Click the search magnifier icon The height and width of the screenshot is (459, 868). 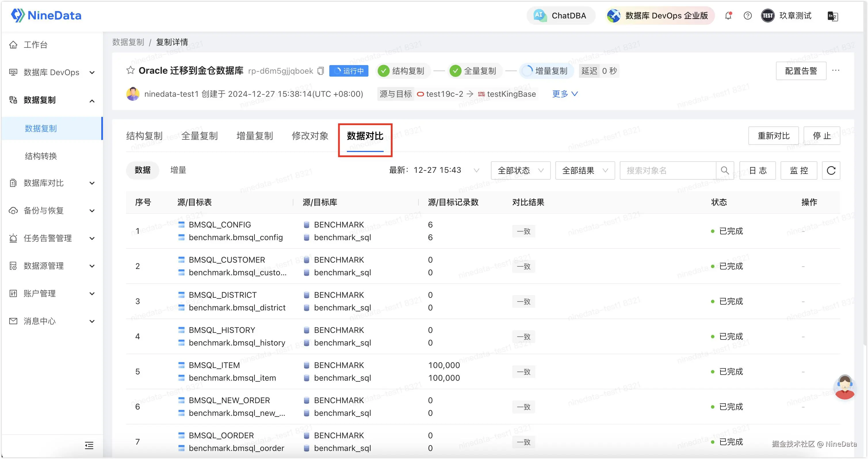(x=725, y=170)
